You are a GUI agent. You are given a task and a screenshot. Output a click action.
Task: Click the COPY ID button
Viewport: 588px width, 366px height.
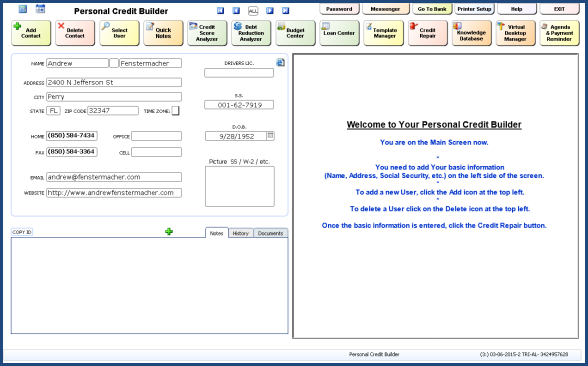click(22, 232)
